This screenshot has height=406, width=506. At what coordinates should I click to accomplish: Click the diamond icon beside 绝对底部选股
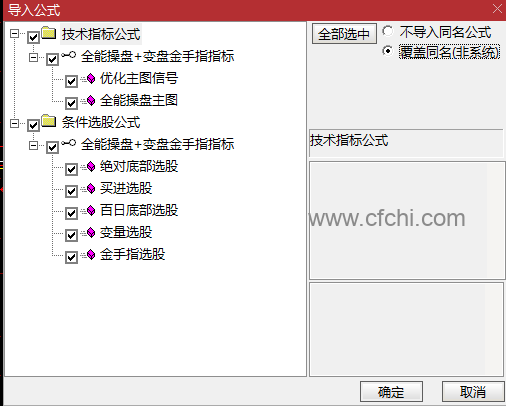pyautogui.click(x=91, y=167)
